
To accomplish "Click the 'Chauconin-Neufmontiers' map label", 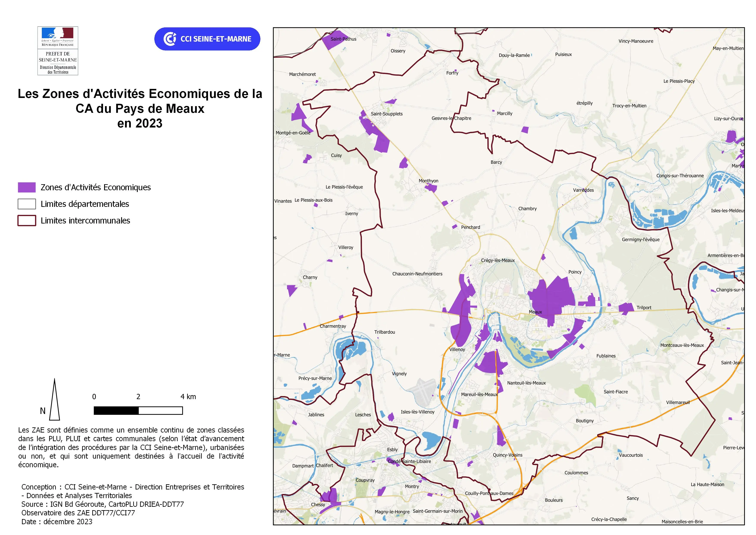I will (x=417, y=274).
